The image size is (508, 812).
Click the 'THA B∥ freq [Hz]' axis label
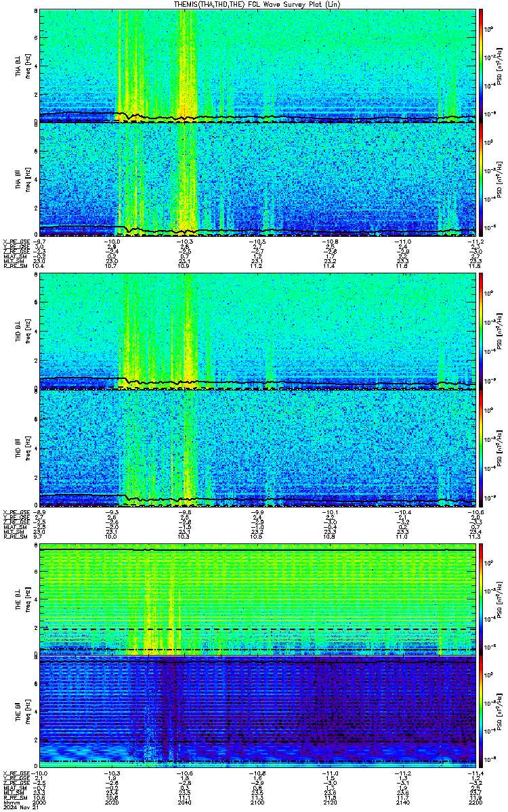(23, 180)
